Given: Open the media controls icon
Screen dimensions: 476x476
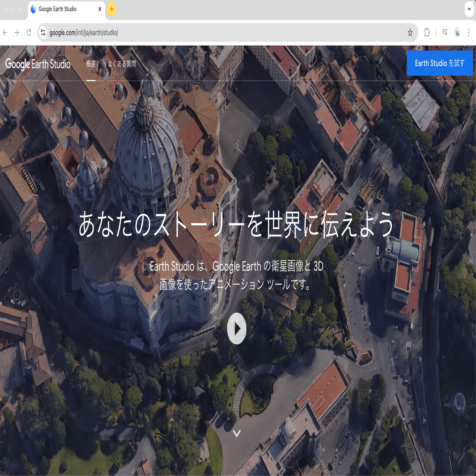Looking at the screenshot, I should (x=445, y=32).
